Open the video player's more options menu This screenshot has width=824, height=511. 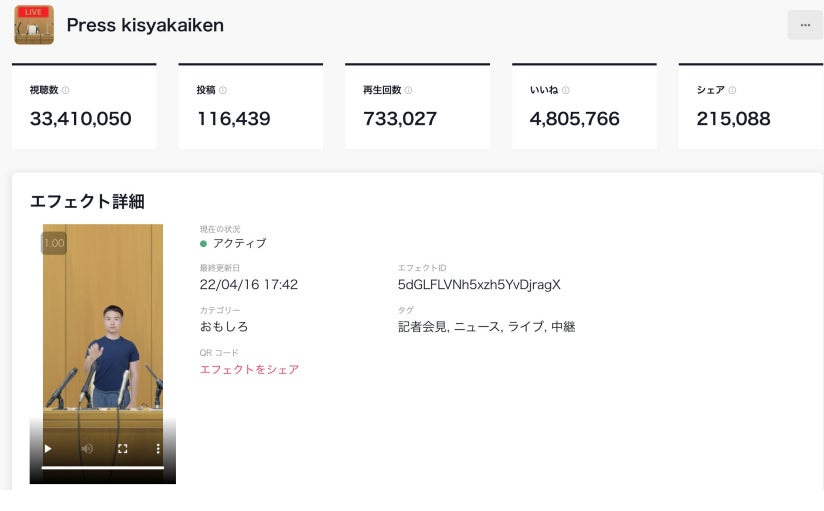pos(157,449)
